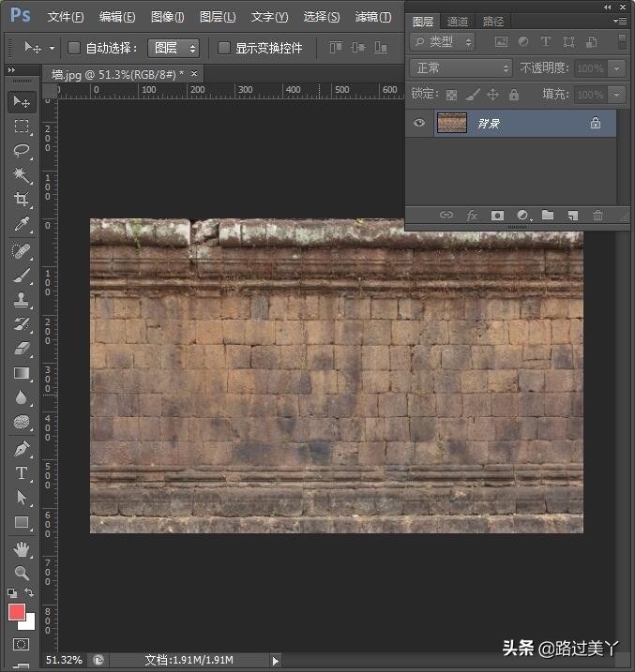Open the 不透明度 opacity dropdown arrow

[616, 68]
